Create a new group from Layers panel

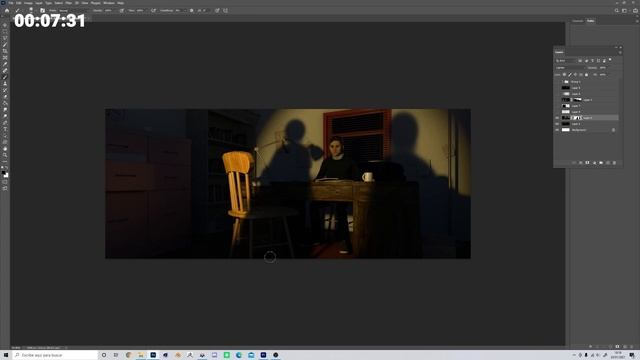click(601, 162)
